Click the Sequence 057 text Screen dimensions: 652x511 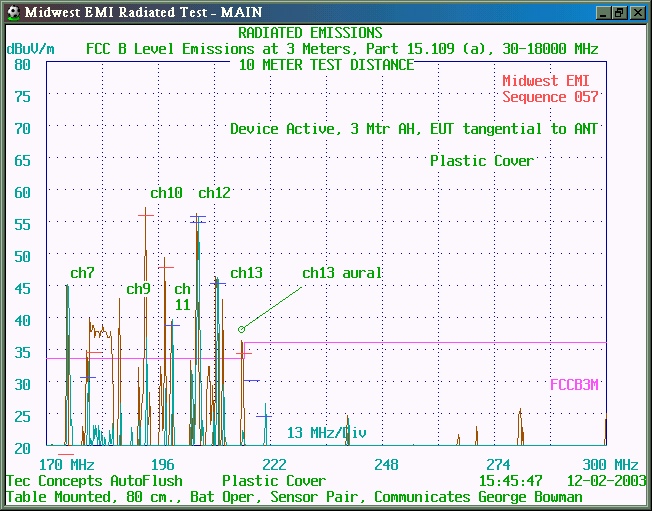[550, 97]
